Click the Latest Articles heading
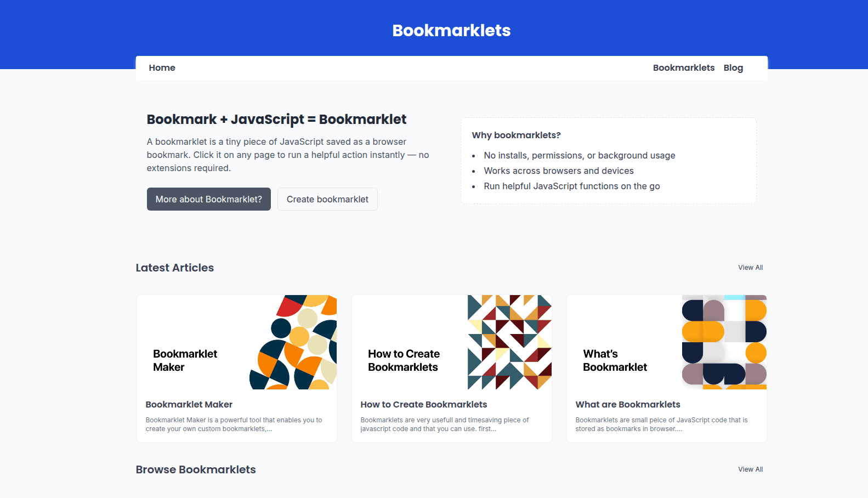This screenshot has width=868, height=498. (174, 267)
